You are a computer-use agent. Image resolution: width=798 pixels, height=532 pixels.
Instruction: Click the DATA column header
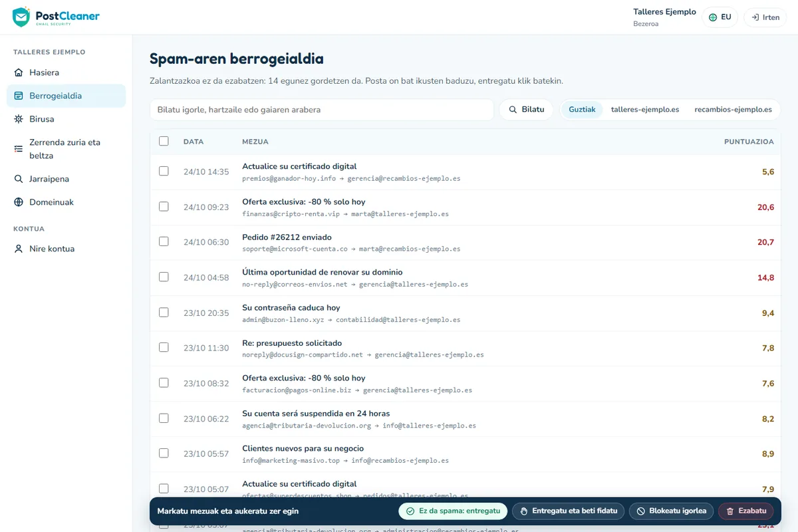coord(194,142)
